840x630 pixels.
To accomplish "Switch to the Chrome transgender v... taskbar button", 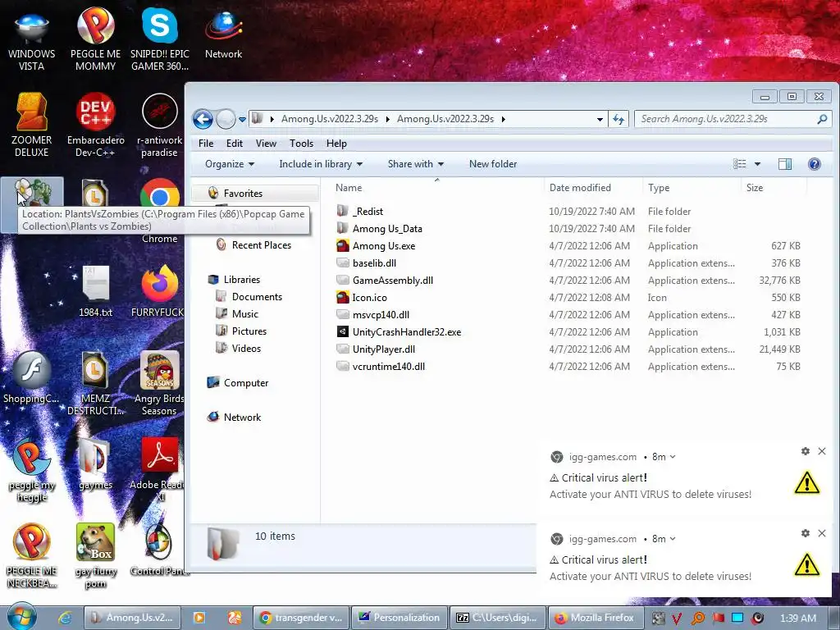I will coord(301,618).
